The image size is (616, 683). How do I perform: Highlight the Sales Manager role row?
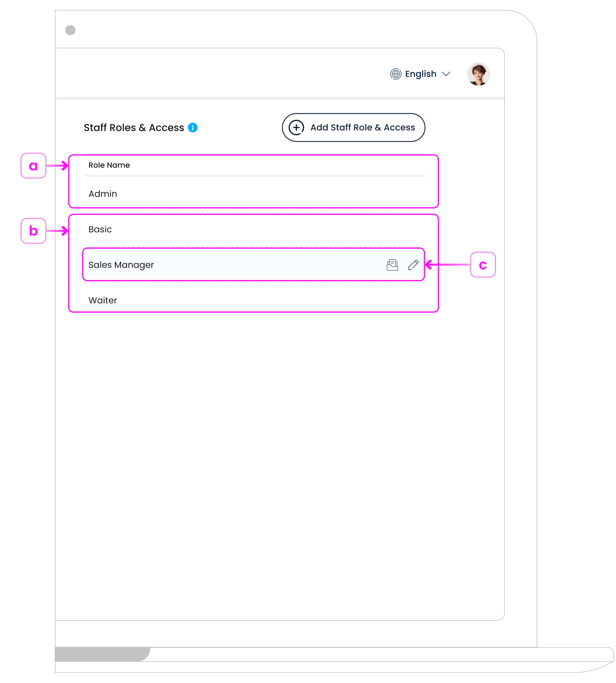[x=121, y=265]
